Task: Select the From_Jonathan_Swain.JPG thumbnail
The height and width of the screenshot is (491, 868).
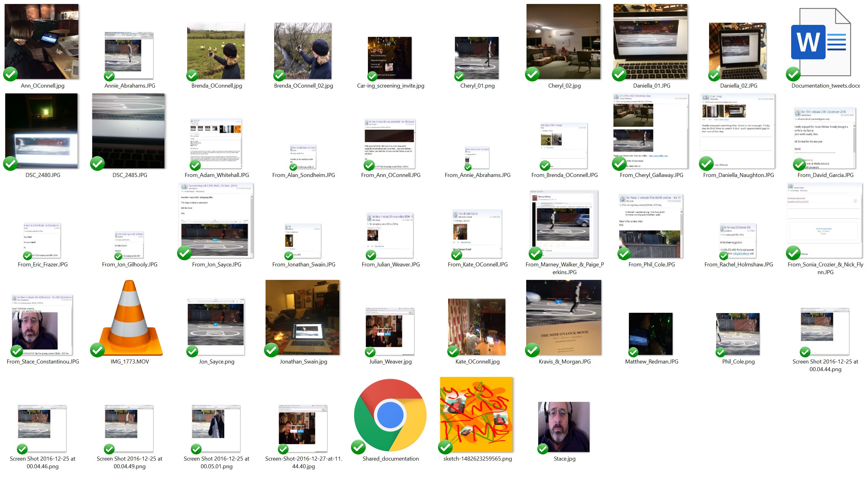Action: (x=303, y=241)
